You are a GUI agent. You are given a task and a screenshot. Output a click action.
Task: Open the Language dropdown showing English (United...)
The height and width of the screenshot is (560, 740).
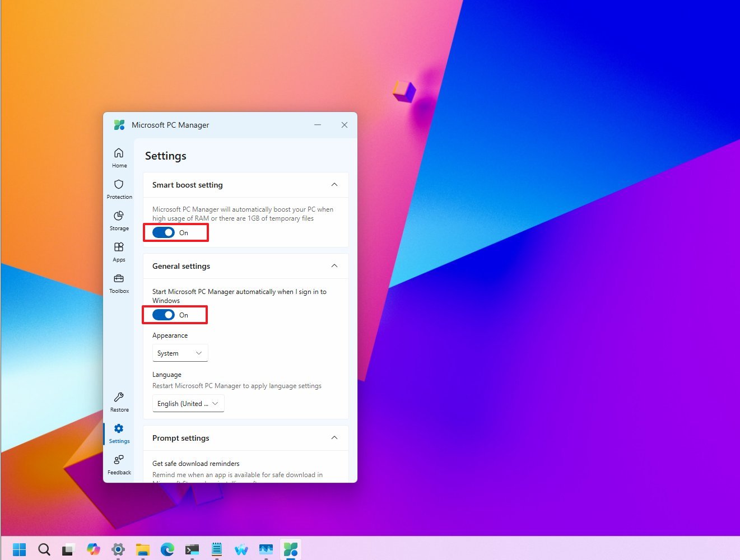coord(188,403)
